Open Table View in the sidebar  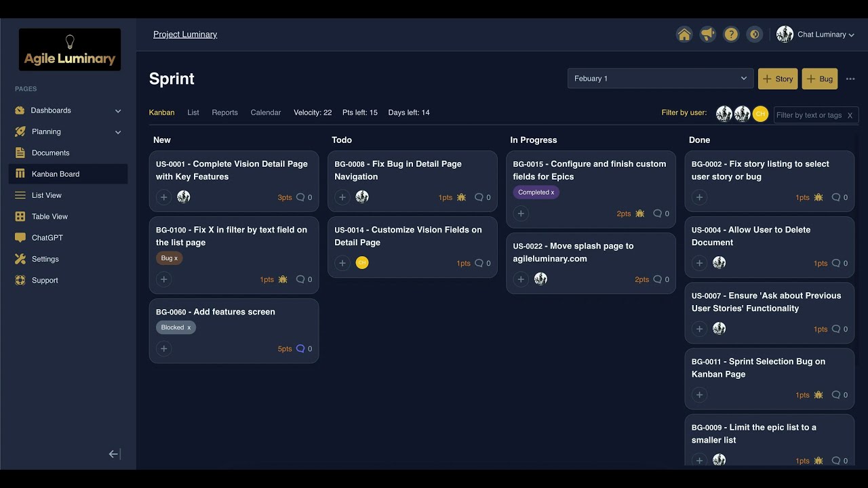[68, 216]
